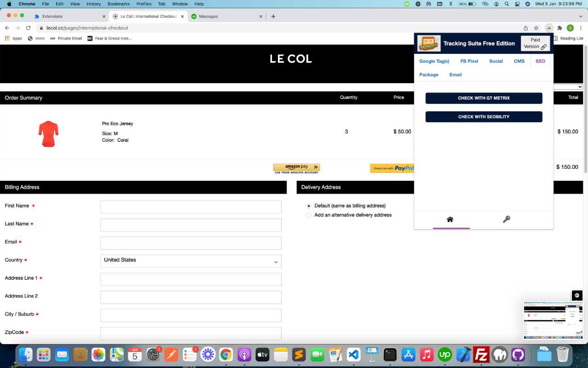
Task: Open the CMS tab
Action: coord(519,61)
